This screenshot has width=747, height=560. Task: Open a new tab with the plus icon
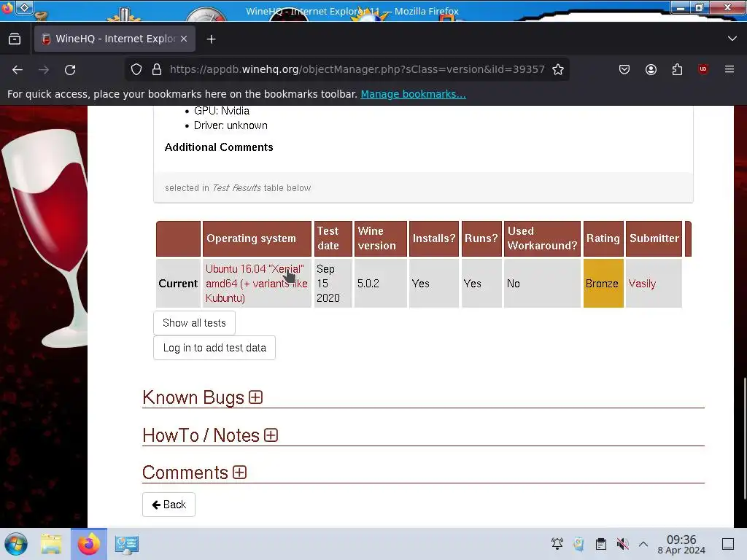coord(211,39)
